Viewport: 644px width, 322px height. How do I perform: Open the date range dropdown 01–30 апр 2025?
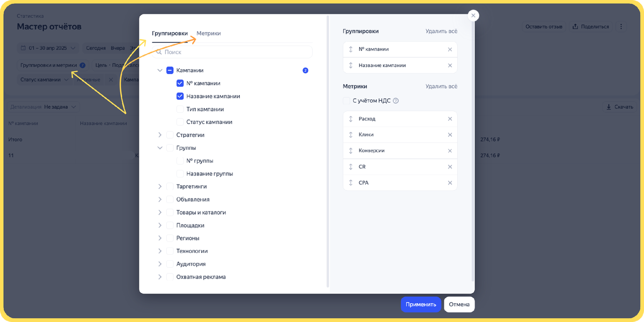pos(48,48)
